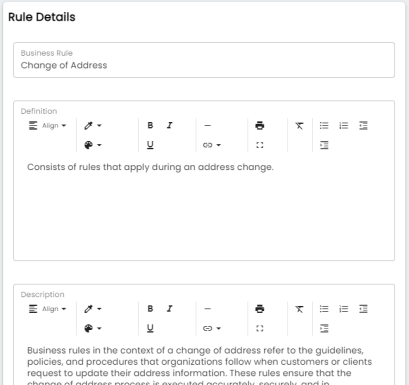The image size is (409, 385).
Task: Open Align dropdown in Description toolbar
Action: coord(48,309)
